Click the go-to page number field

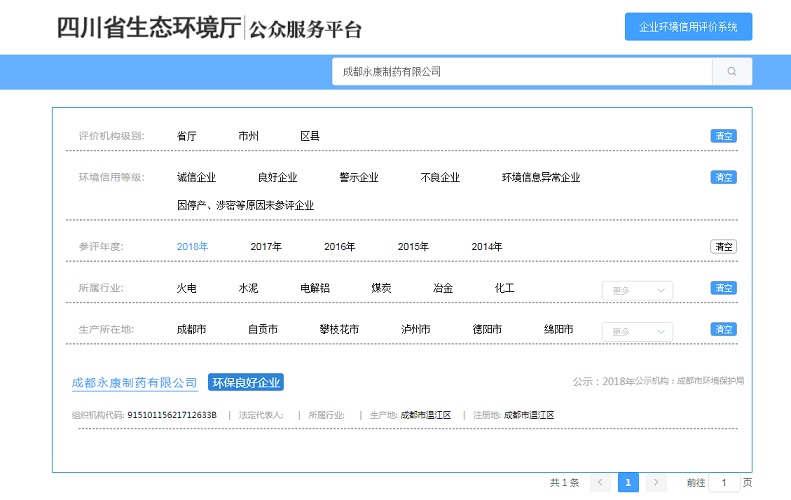pos(724,483)
